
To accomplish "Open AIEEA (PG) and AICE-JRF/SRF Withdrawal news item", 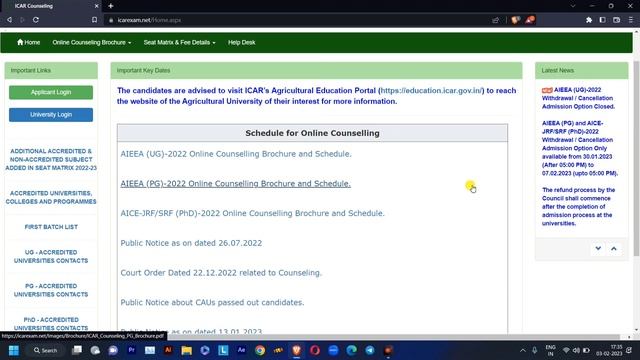I will click(580, 148).
